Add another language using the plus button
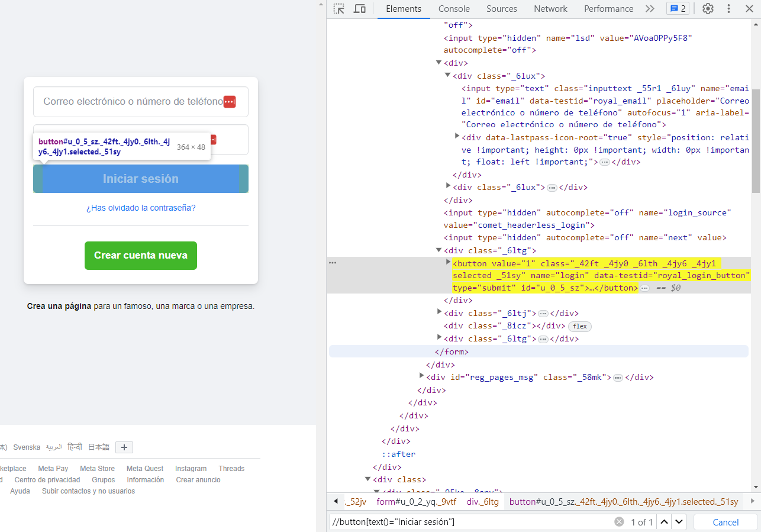 pos(124,447)
